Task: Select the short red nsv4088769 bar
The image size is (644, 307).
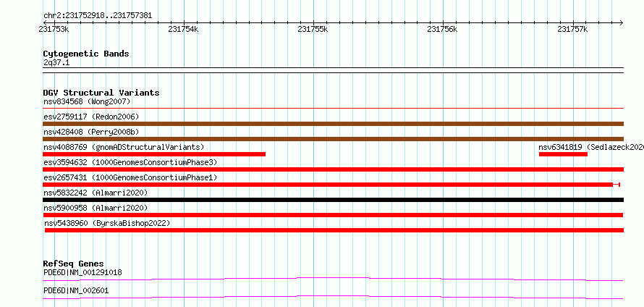Action: (154, 154)
